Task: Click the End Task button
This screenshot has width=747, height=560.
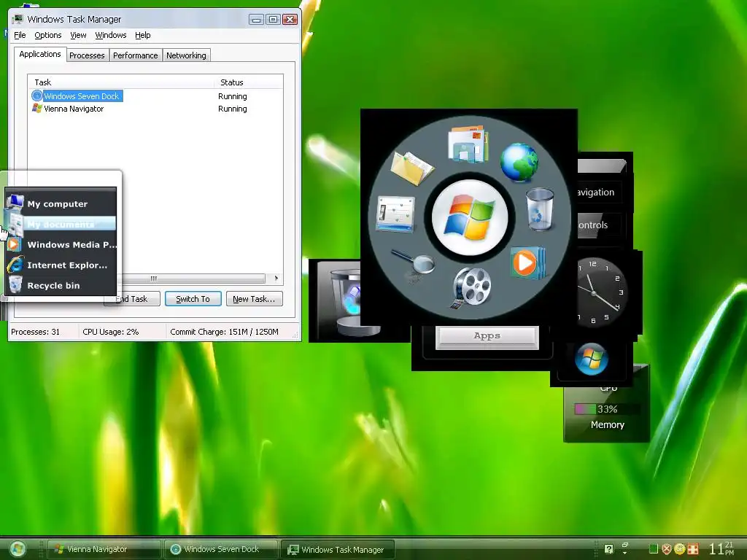Action: [132, 299]
